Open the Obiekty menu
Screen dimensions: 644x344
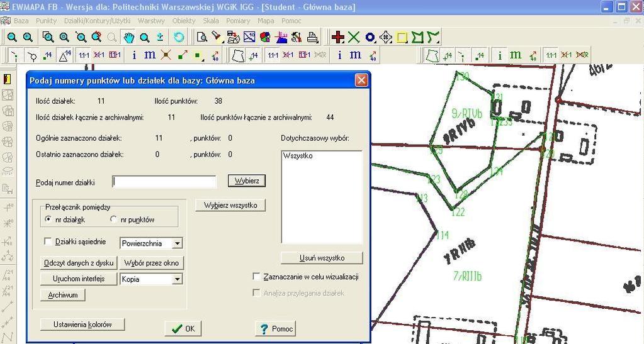[184, 21]
